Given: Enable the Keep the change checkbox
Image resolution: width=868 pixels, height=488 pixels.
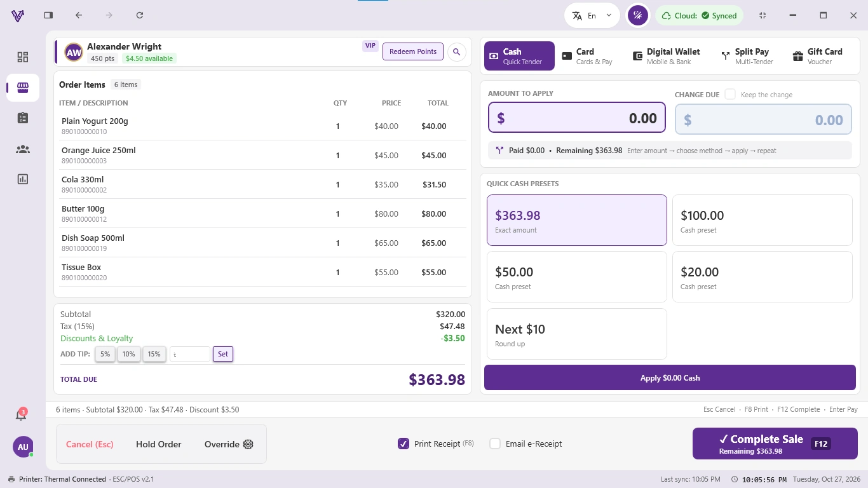Looking at the screenshot, I should (x=730, y=94).
